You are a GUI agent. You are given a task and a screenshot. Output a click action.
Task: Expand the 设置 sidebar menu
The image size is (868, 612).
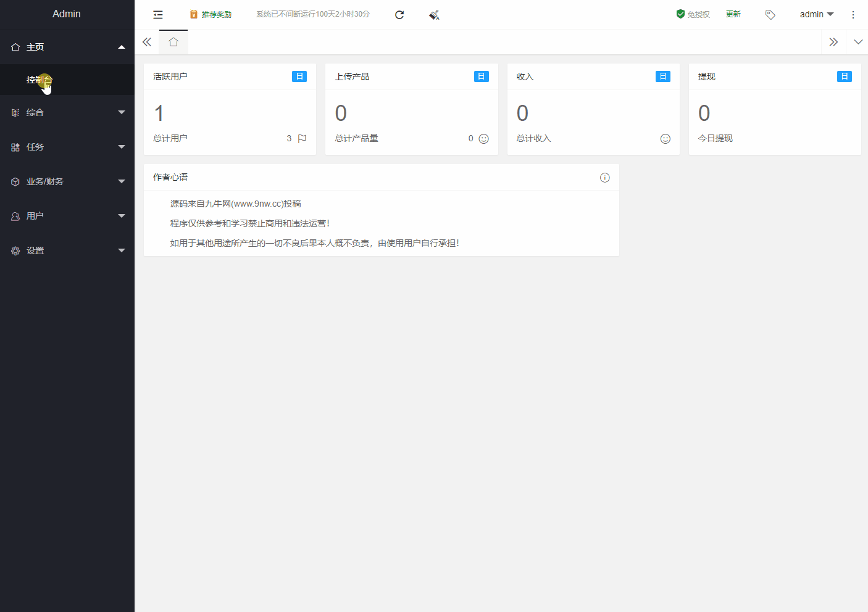pos(67,250)
